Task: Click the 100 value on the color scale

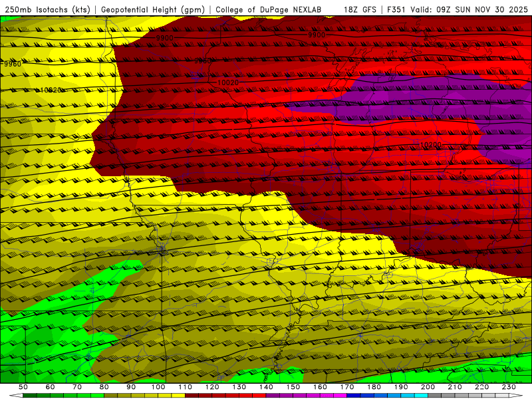Action: 158,387
